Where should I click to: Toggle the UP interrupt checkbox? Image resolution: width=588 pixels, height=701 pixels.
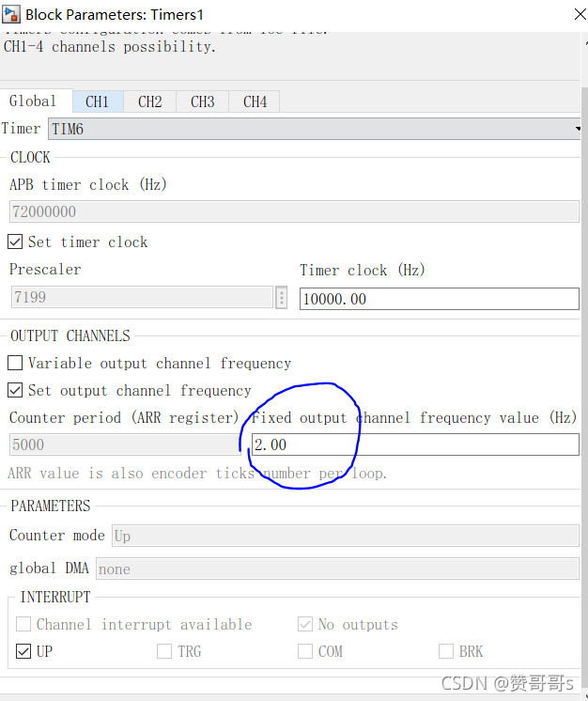pos(23,651)
